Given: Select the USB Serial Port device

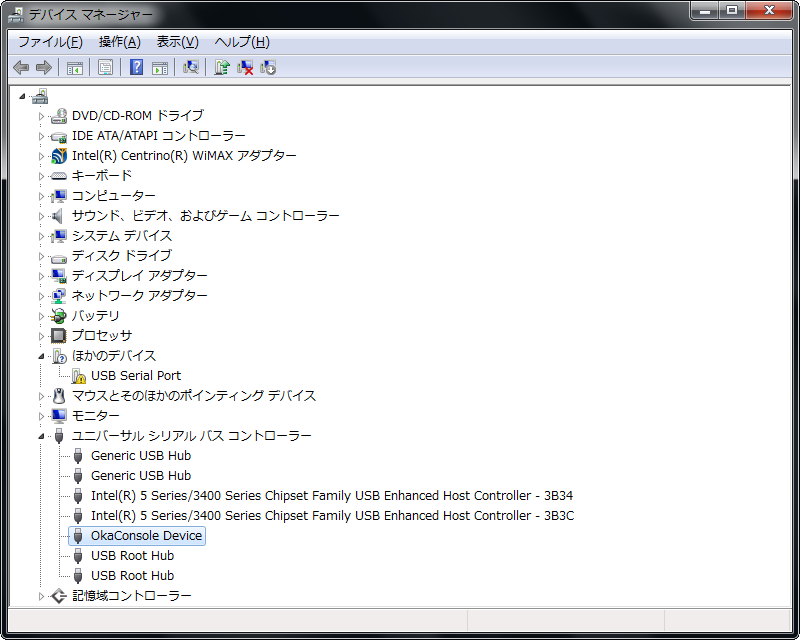Looking at the screenshot, I should pyautogui.click(x=136, y=376).
